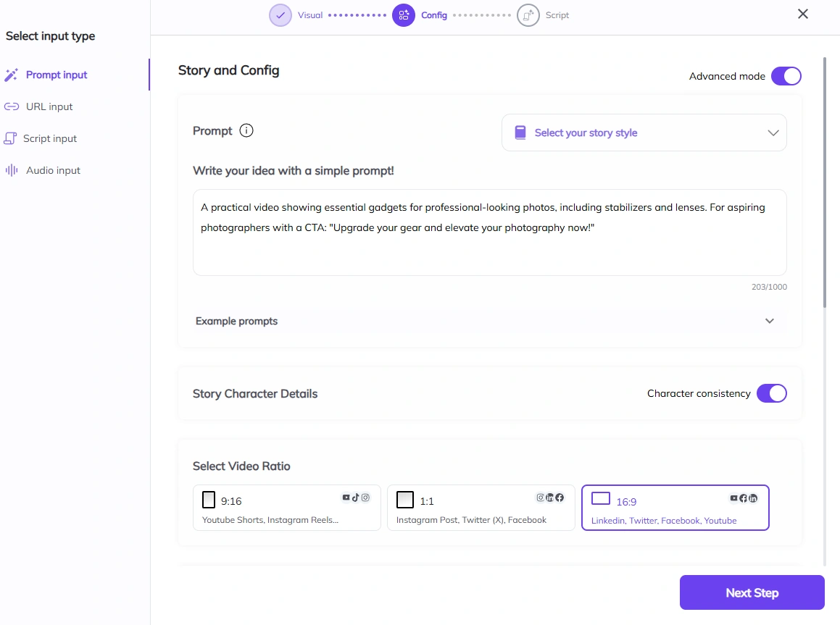Screen dimensions: 840x625
Task: Click the 1:1 square shape icon
Action: [x=405, y=500]
